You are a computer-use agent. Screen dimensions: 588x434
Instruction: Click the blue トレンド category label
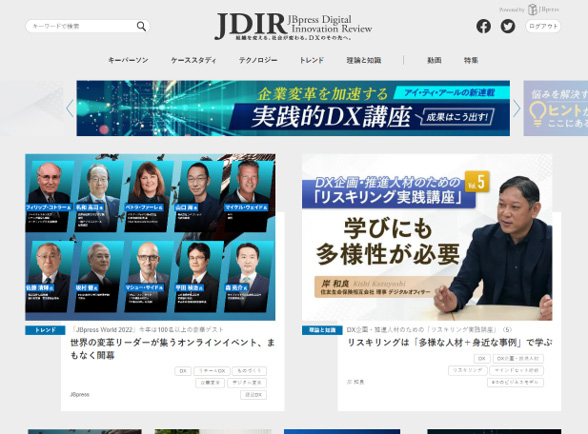tap(45, 330)
